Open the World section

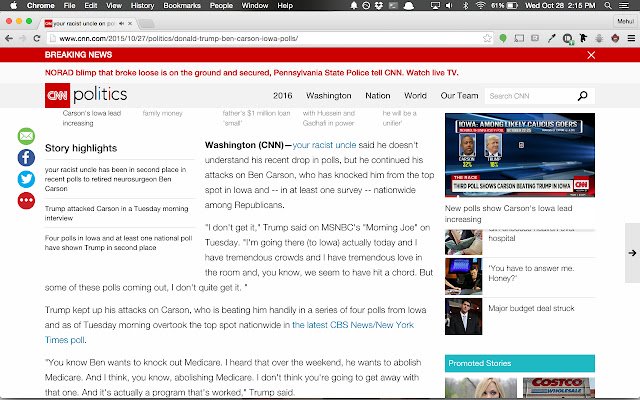pos(415,96)
